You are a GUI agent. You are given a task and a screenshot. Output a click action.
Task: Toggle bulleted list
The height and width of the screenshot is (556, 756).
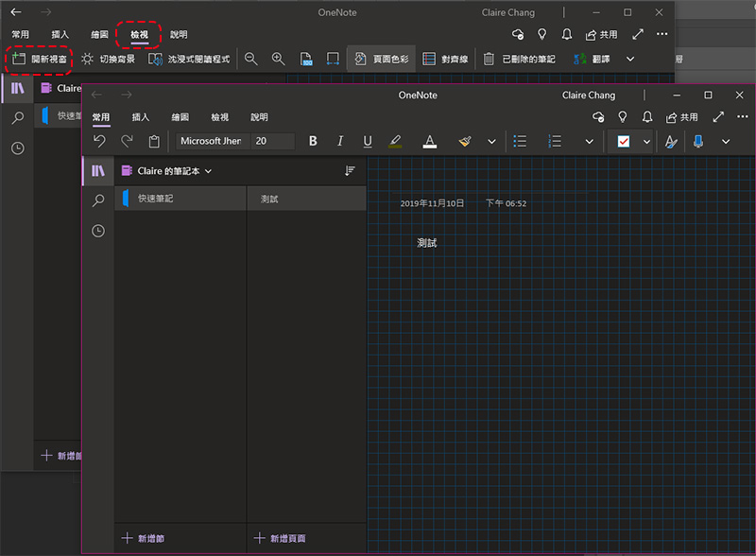tap(520, 141)
